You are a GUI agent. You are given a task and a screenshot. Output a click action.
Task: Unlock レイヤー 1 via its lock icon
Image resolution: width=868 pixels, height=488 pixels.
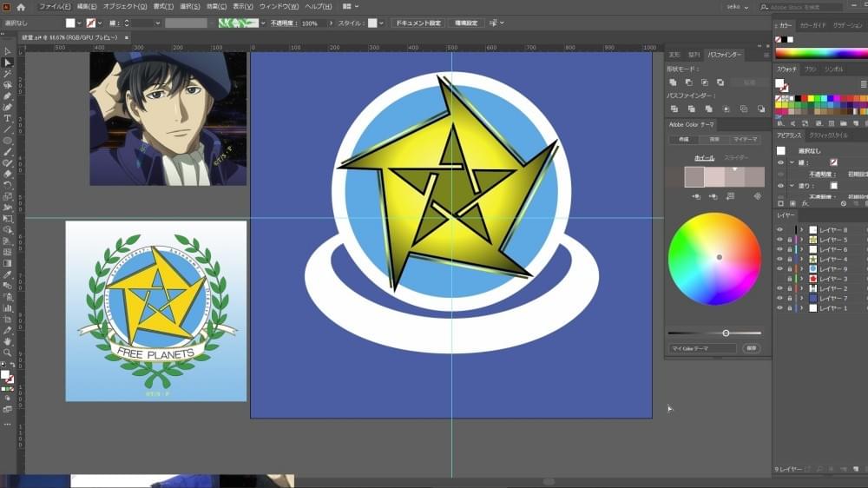pyautogui.click(x=789, y=308)
